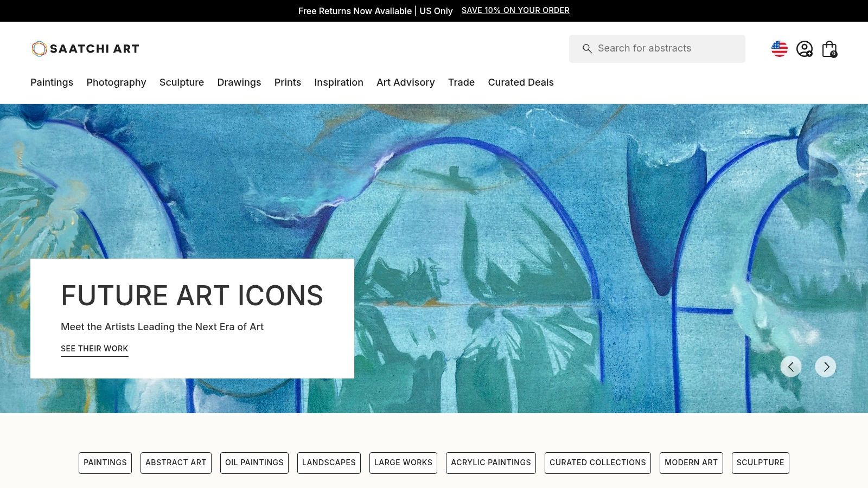Choose the Curated Collections button
This screenshot has height=488, width=868.
598,463
